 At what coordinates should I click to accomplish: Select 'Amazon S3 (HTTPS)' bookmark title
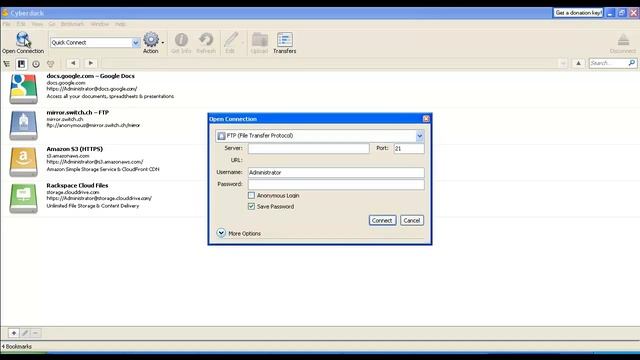click(75, 149)
